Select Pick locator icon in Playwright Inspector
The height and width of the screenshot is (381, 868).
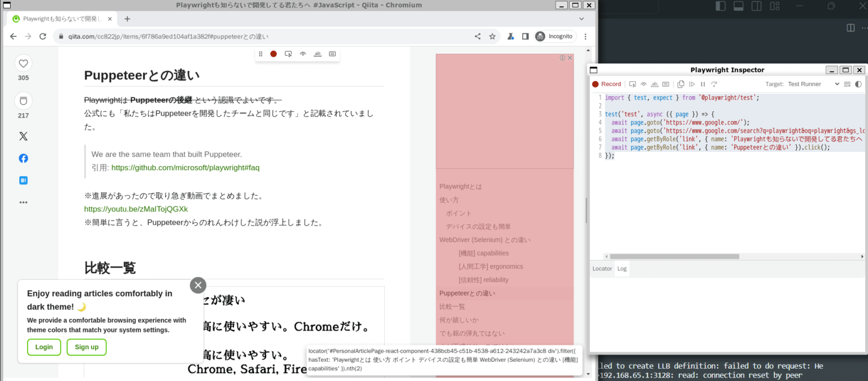[633, 84]
